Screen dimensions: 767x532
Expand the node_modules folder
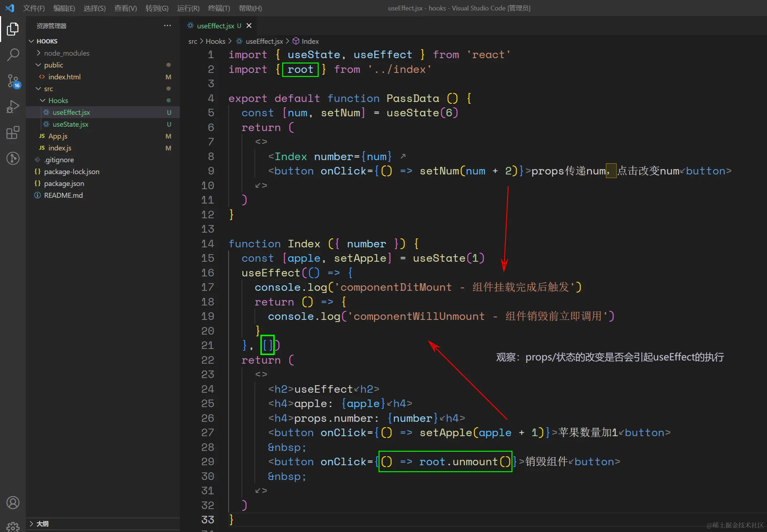click(x=67, y=53)
